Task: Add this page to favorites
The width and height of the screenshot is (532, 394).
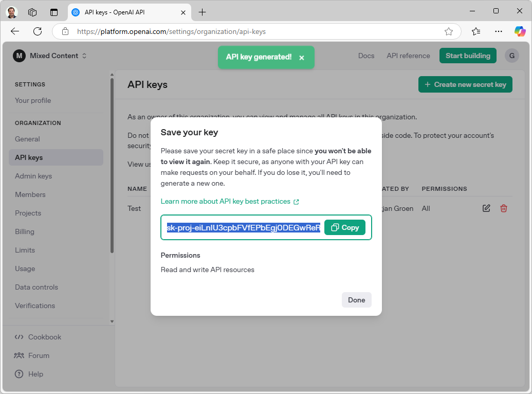Action: [449, 31]
